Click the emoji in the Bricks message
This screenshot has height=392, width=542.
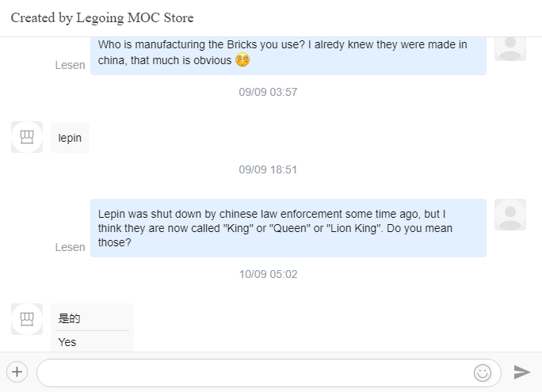[243, 60]
